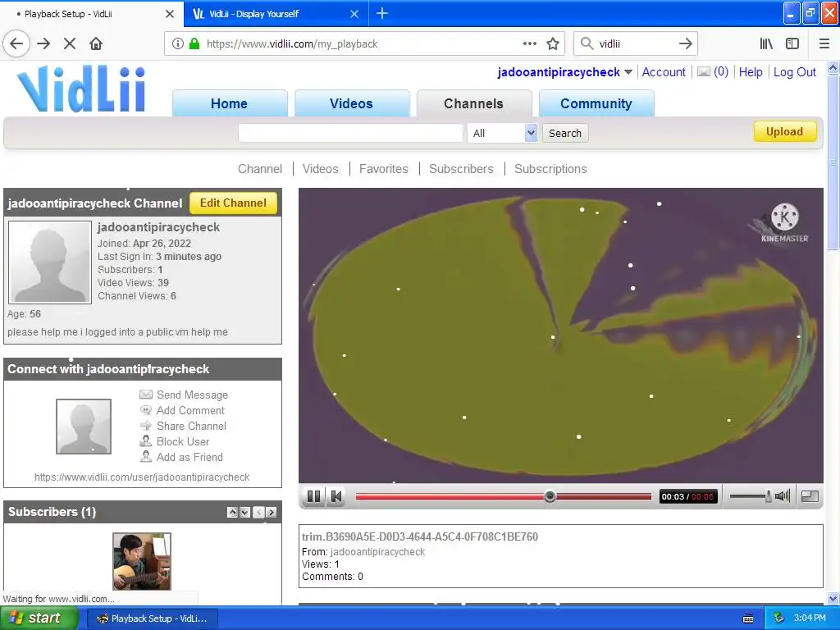Go to the browser home page icon
Screen dimensions: 840x630
96,44
